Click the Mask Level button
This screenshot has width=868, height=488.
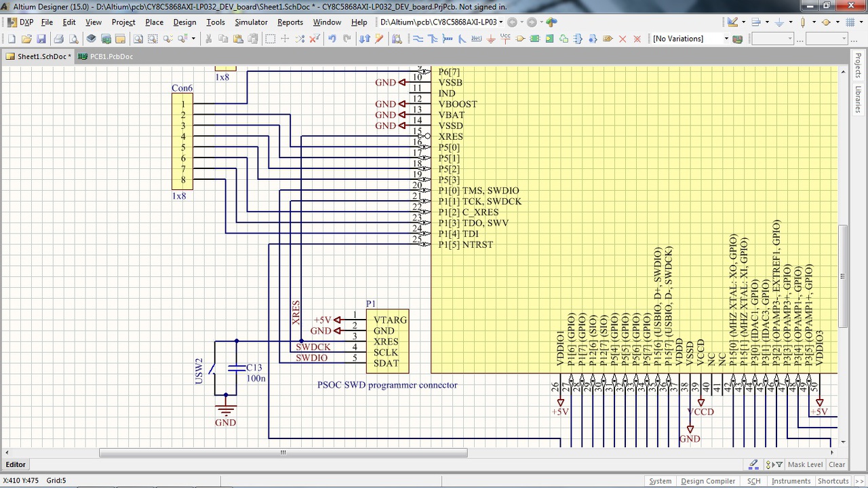coord(805,465)
